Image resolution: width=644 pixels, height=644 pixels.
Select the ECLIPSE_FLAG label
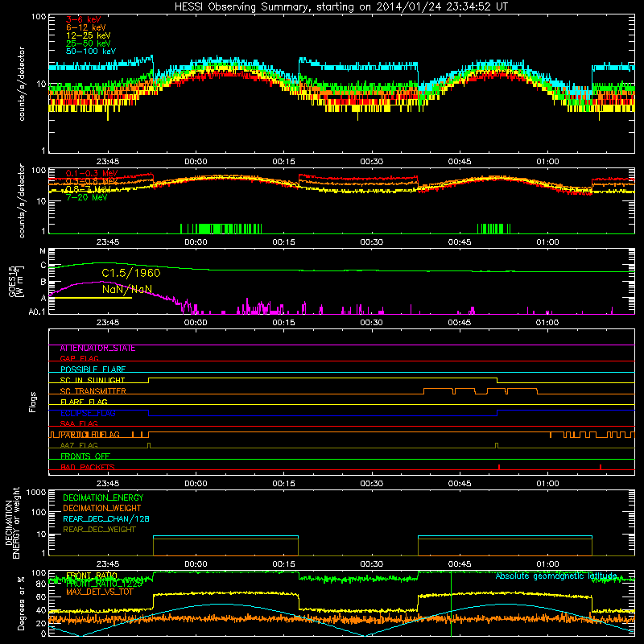[x=88, y=413]
